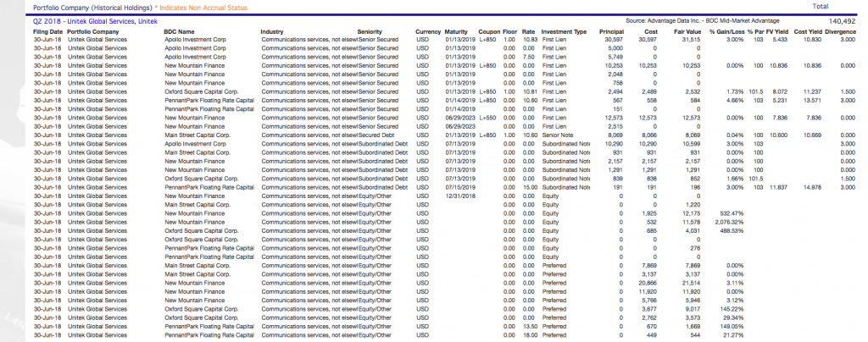Select fair value cell 12,175
The height and width of the screenshot is (342, 868).
coord(692,213)
